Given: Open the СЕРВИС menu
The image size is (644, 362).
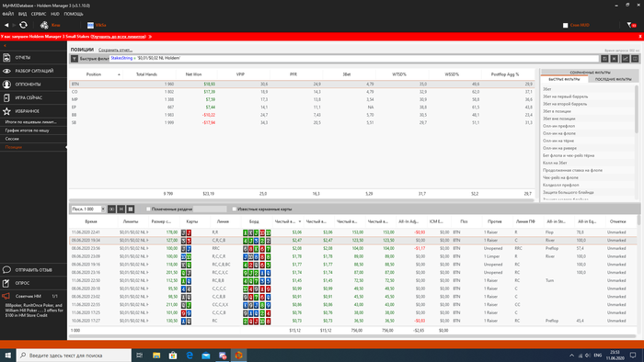Looking at the screenshot, I should [39, 14].
